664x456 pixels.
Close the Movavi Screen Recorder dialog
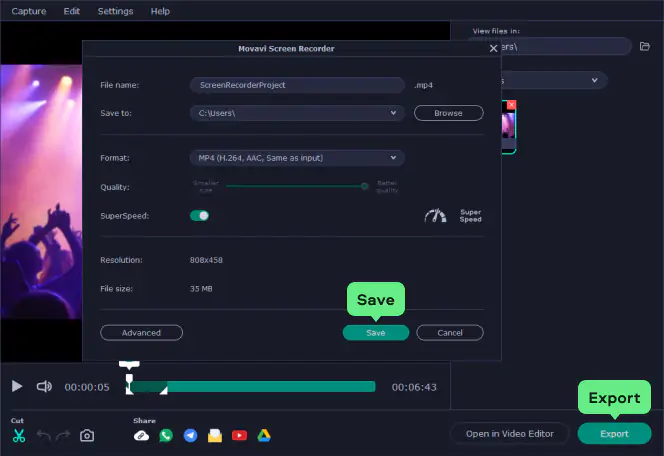(x=493, y=48)
